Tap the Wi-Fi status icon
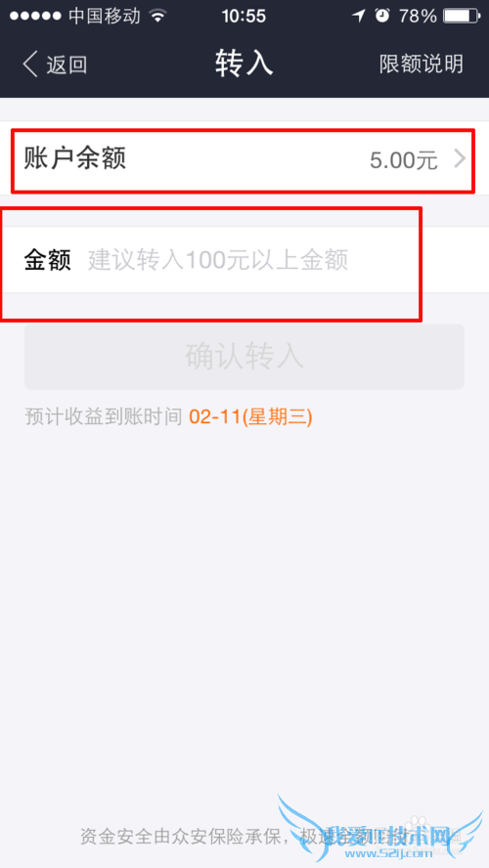 coord(158,17)
